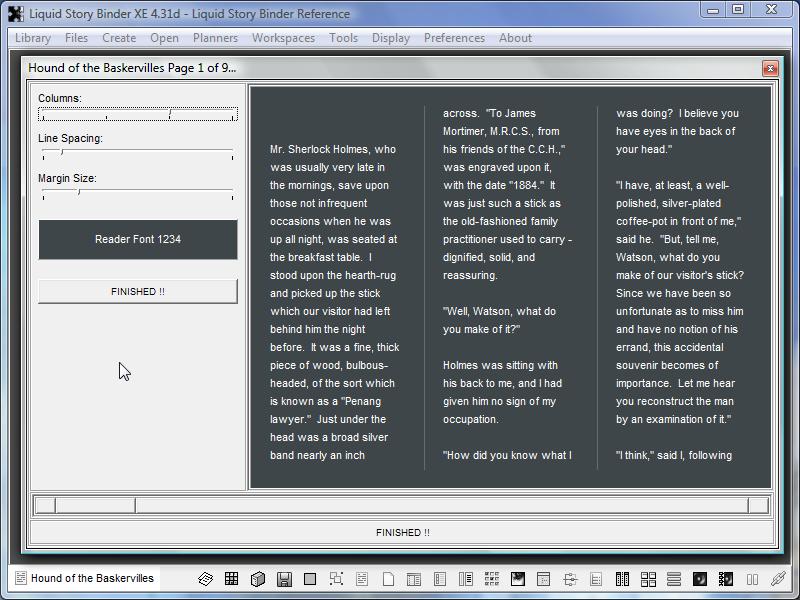The height and width of the screenshot is (600, 800).
Task: Click the gray square icon beside save
Action: coord(310,579)
